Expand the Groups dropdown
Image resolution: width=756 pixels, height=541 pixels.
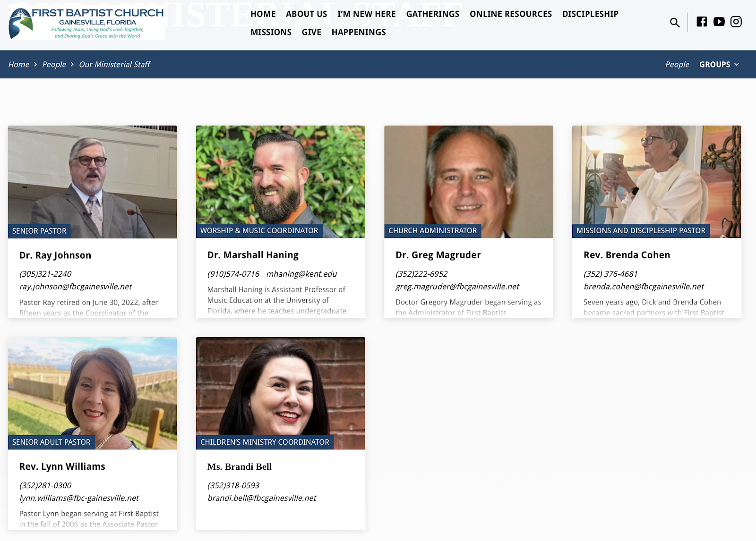(x=719, y=65)
